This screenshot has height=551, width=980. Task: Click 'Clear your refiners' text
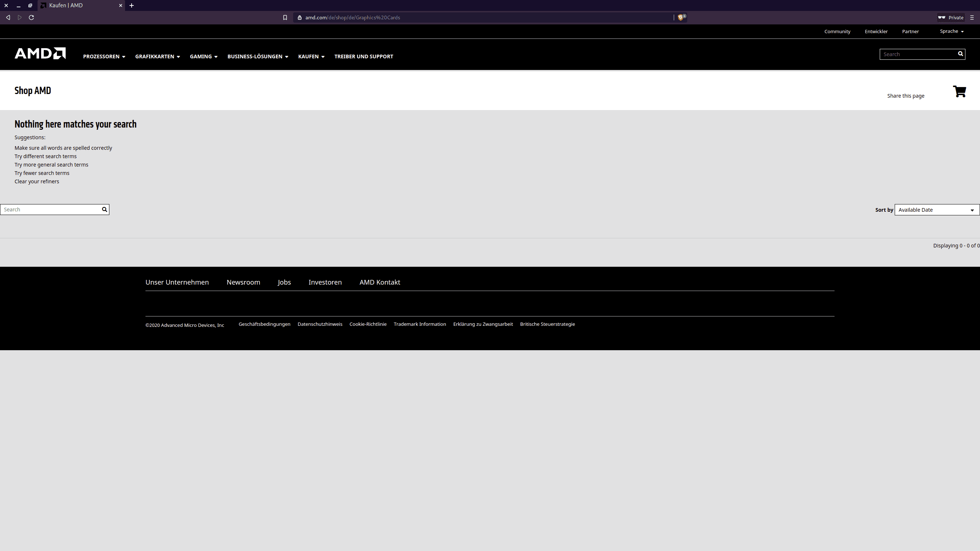coord(37,181)
